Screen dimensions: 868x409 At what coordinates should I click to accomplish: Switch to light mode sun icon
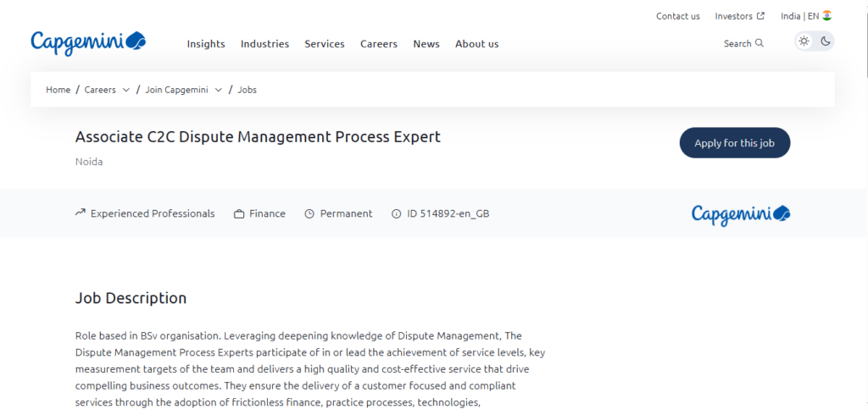click(x=804, y=41)
